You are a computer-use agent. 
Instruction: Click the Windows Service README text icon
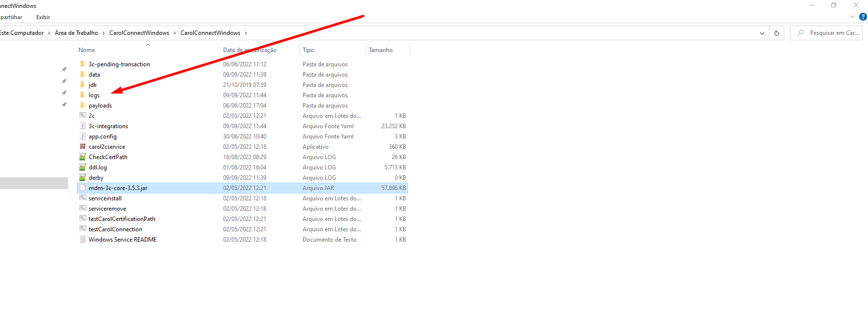click(x=82, y=239)
